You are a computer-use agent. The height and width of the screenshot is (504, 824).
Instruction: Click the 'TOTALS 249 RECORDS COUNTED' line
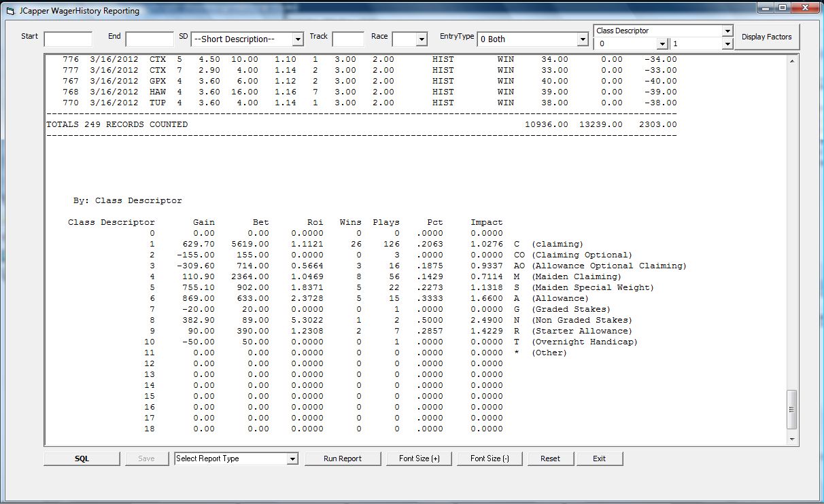pyautogui.click(x=117, y=125)
